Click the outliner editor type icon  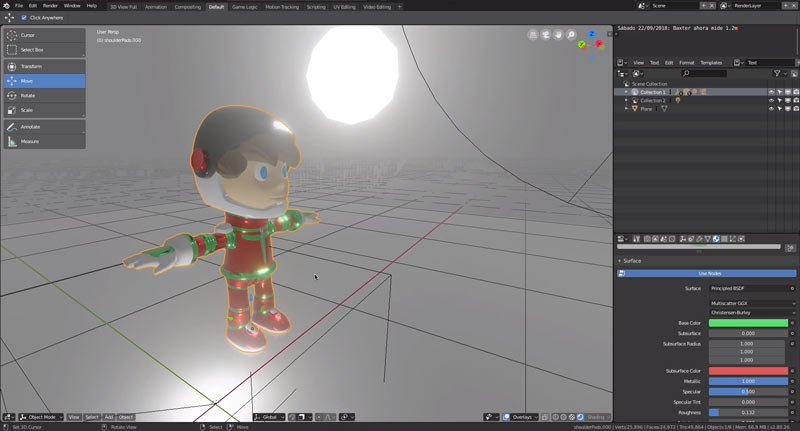coord(622,73)
